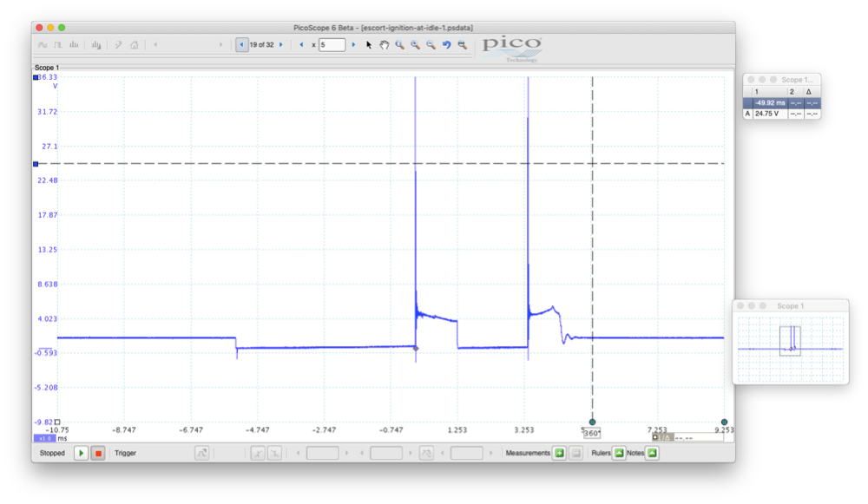The height and width of the screenshot is (504, 868).
Task: Advance to the next waveform buffer
Action: [280, 44]
